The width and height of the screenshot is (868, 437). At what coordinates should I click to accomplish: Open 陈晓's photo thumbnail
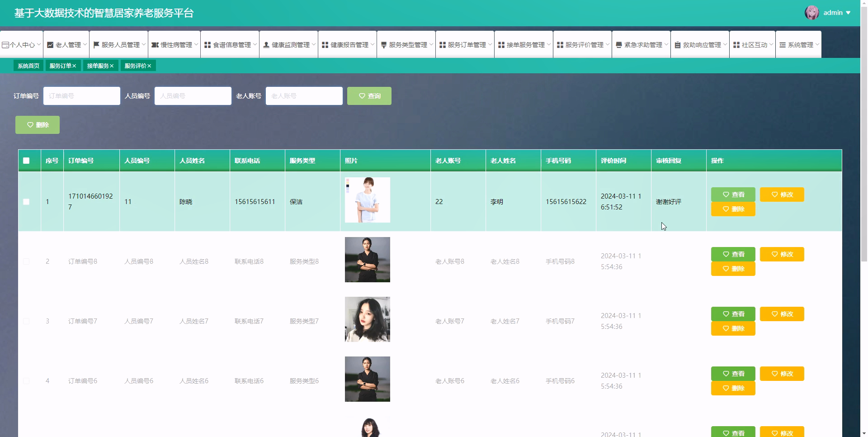tap(368, 200)
